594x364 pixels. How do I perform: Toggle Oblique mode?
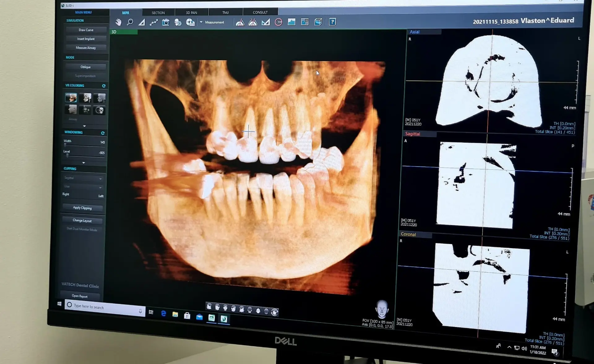pyautogui.click(x=86, y=67)
